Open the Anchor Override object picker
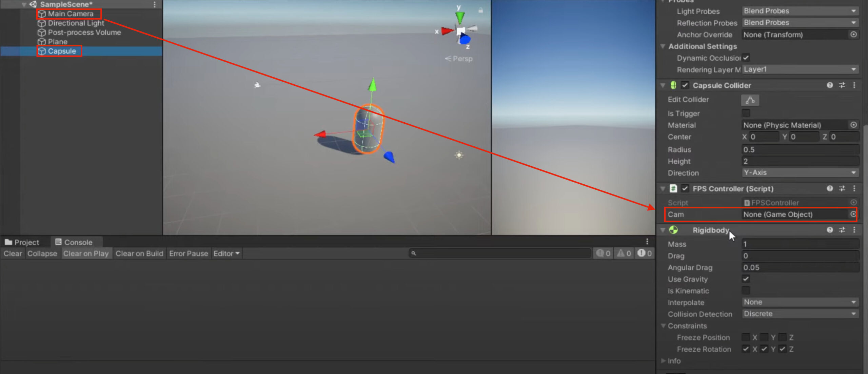The height and width of the screenshot is (374, 868). pyautogui.click(x=853, y=35)
